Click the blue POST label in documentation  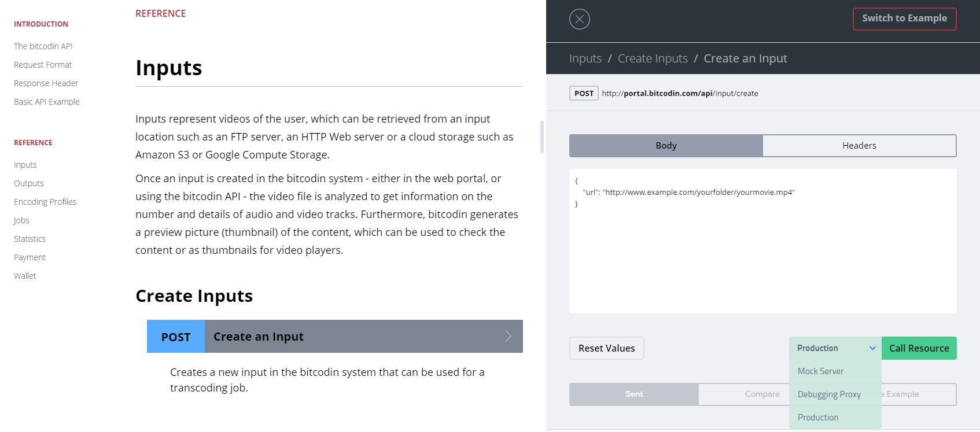(176, 337)
